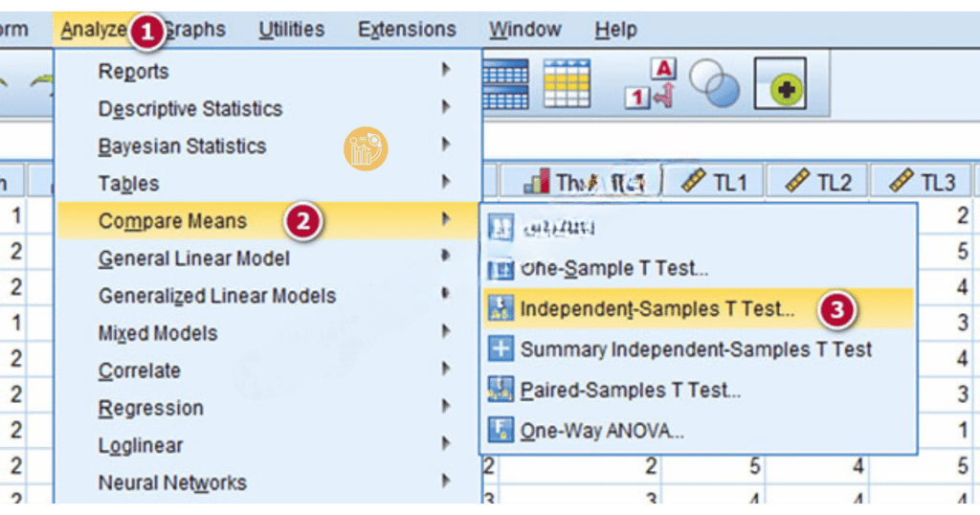Open the Regression submenu
The width and height of the screenshot is (980, 515).
(151, 408)
